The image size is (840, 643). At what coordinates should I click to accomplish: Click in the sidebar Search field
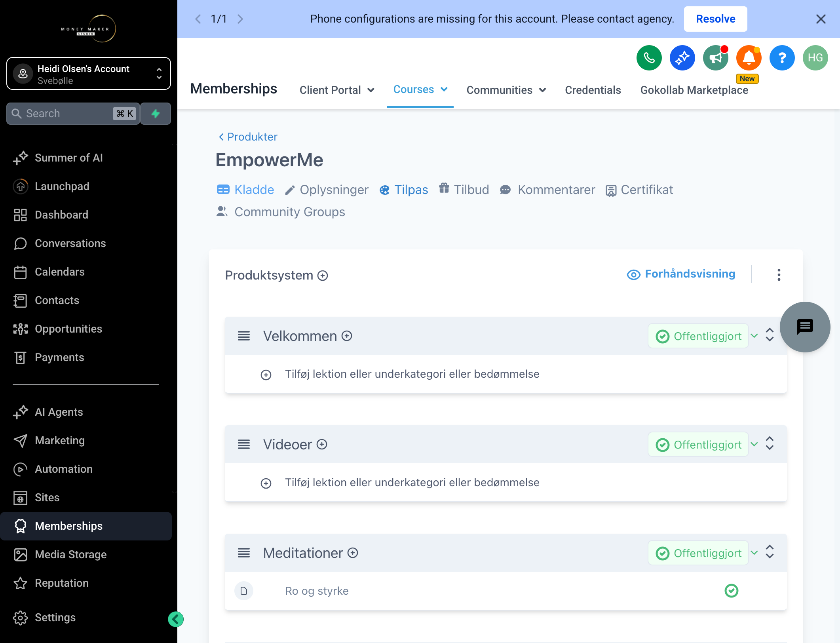[73, 114]
